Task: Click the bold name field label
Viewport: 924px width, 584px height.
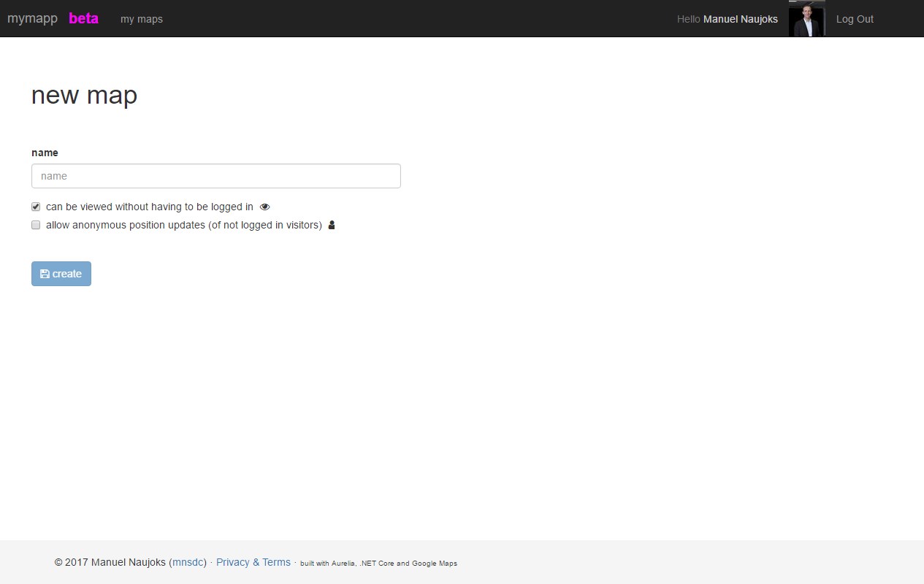Action: tap(45, 153)
